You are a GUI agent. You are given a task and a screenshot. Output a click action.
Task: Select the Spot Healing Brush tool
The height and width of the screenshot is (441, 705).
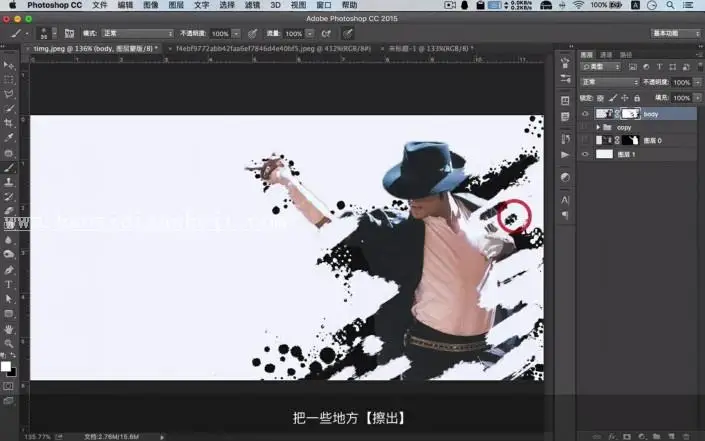tap(9, 153)
